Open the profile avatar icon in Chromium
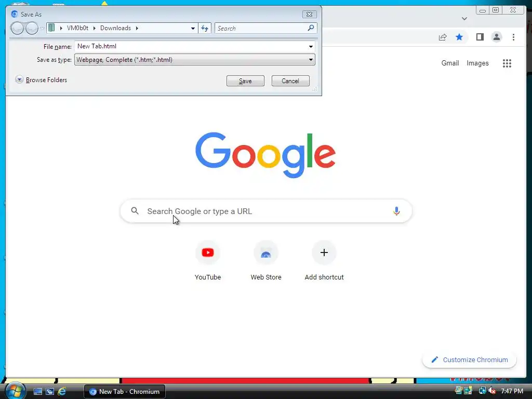 (496, 37)
